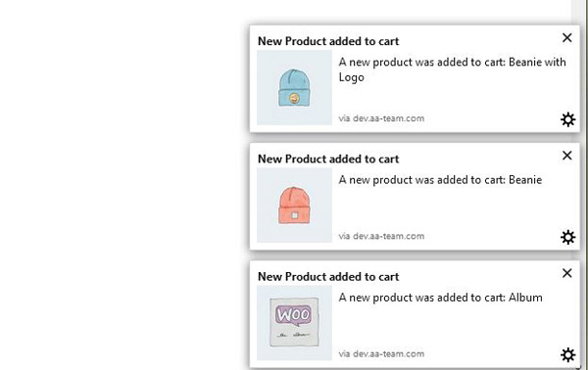Open settings gear on Beanie with Logo notification
This screenshot has width=588, height=370.
click(x=567, y=119)
